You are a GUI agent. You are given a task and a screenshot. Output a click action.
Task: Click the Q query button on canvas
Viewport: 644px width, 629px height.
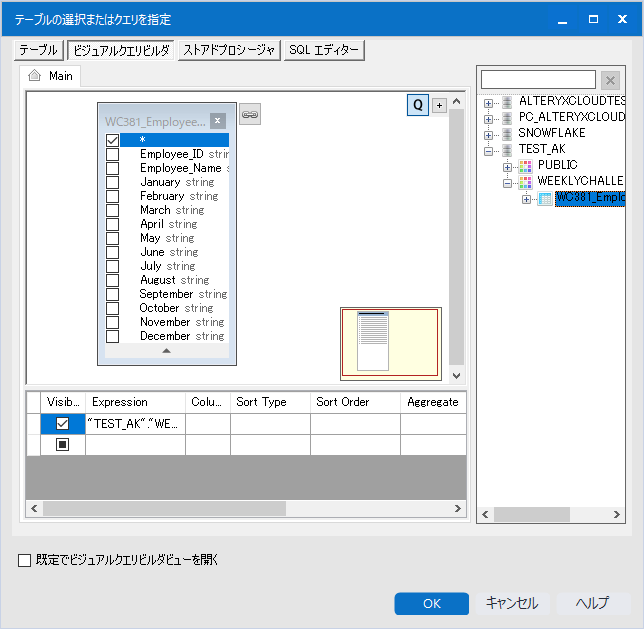pyautogui.click(x=418, y=105)
